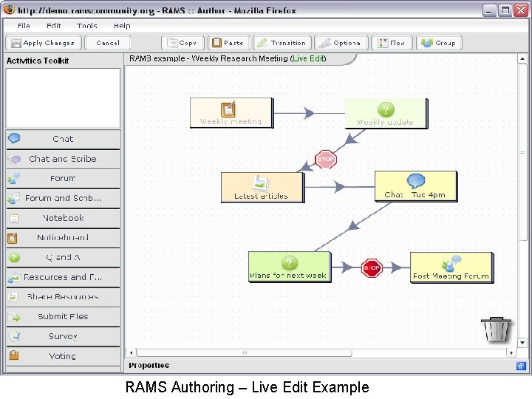
Task: Click the Cancel button
Action: [x=108, y=43]
